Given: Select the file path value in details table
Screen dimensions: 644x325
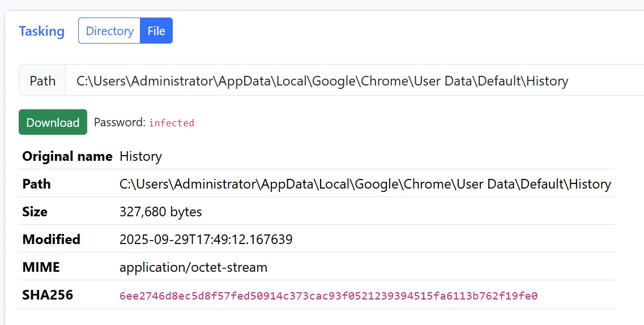Looking at the screenshot, I should pyautogui.click(x=365, y=184).
